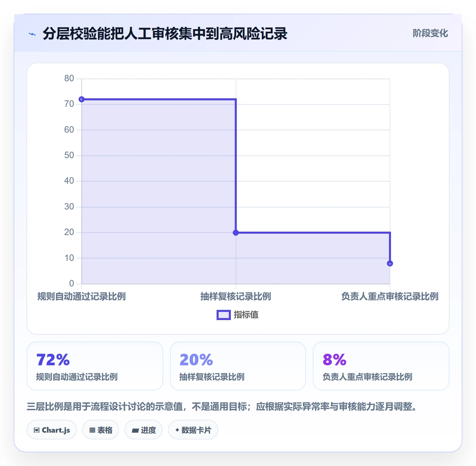Click 抽样复核记录比例 caption under 20%
This screenshot has width=476, height=466.
[212, 377]
